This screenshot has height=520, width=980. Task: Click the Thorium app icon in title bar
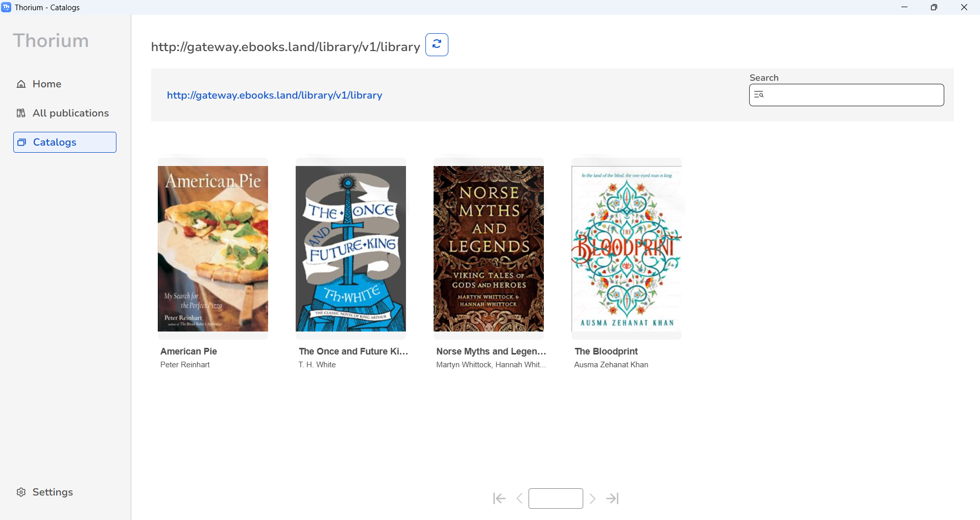6,7
